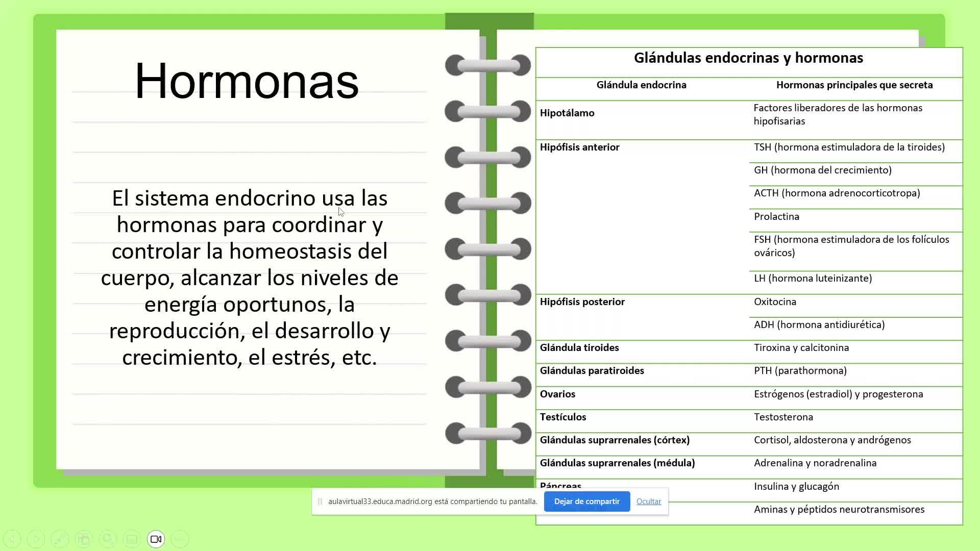Click the endocrine system description paragraph
This screenshot has height=551, width=980.
[249, 278]
